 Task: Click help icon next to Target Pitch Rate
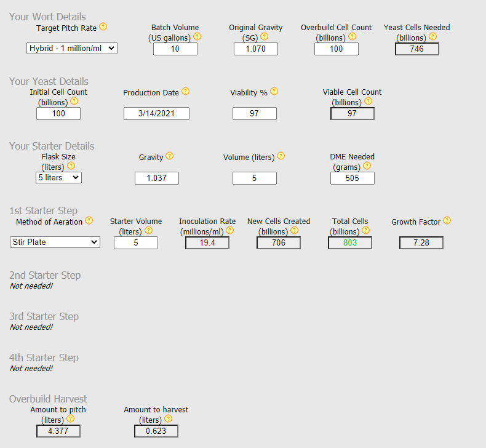pyautogui.click(x=103, y=27)
